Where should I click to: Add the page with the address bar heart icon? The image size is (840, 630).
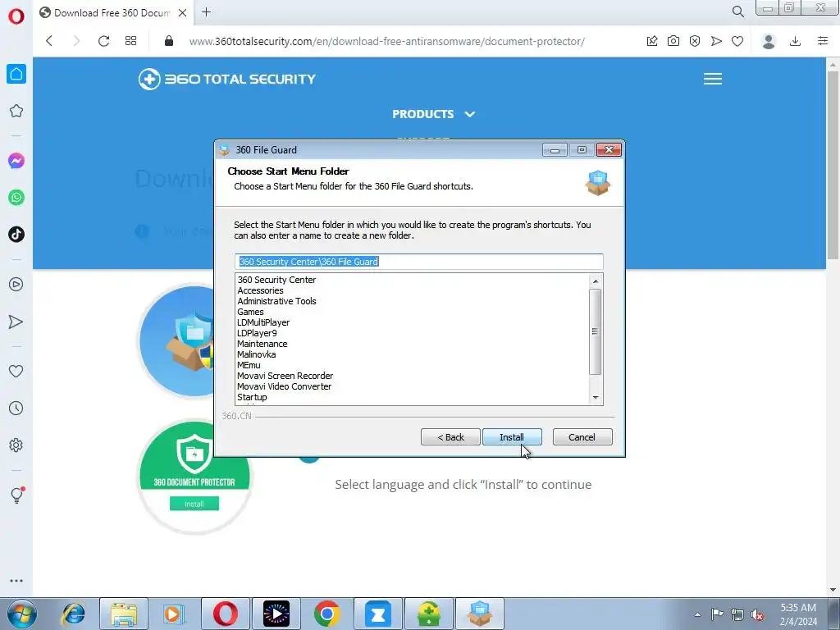[x=737, y=41]
